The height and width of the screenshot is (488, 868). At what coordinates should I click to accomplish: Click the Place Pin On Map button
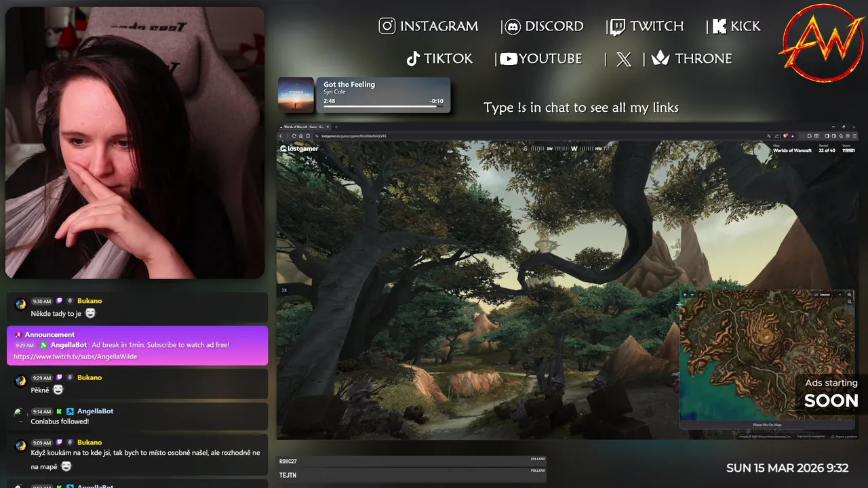click(x=767, y=425)
